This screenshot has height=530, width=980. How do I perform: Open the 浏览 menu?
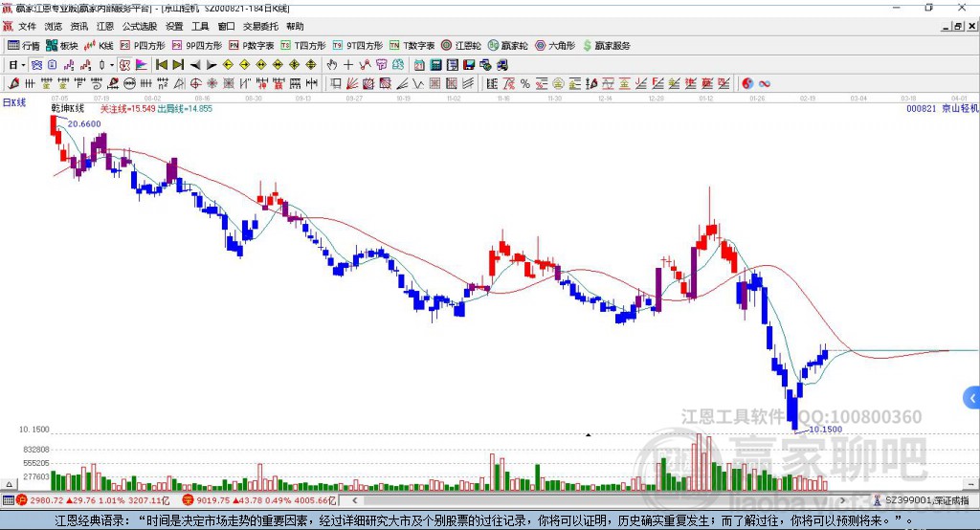54,26
